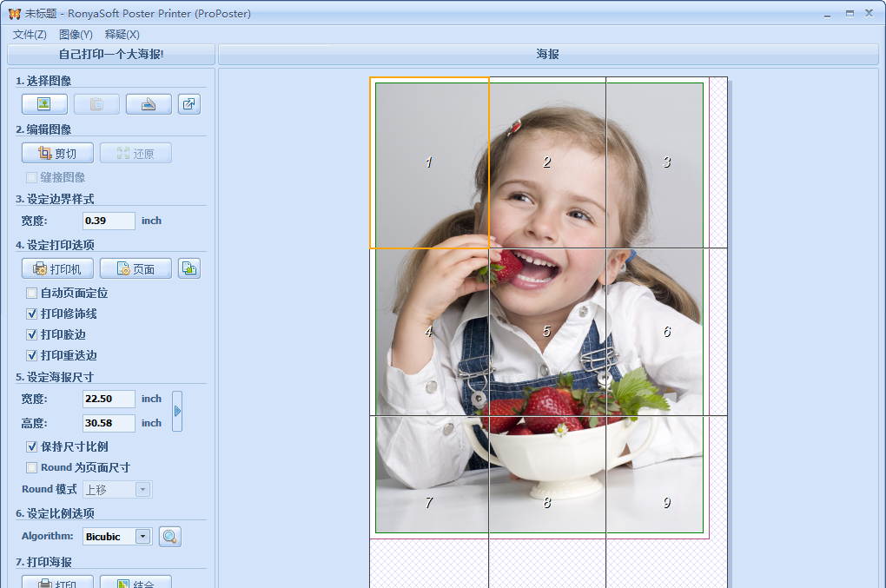
Task: Open the Algorithm Bicubic dropdown
Action: click(x=143, y=537)
